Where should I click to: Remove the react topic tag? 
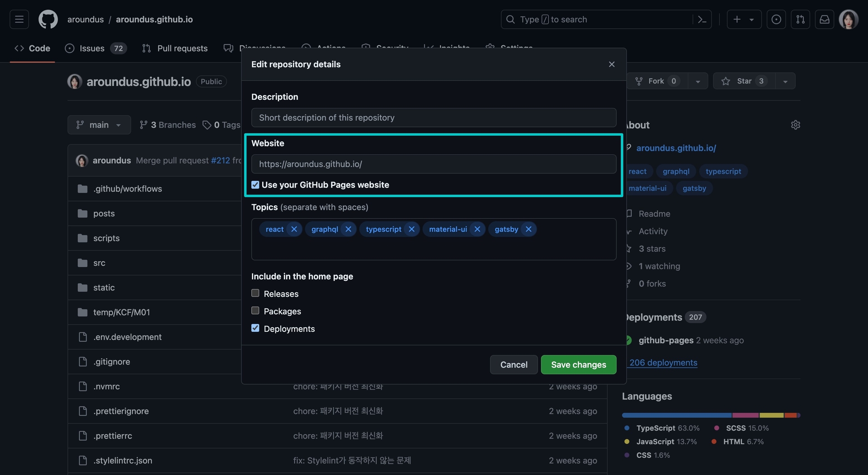pyautogui.click(x=294, y=229)
